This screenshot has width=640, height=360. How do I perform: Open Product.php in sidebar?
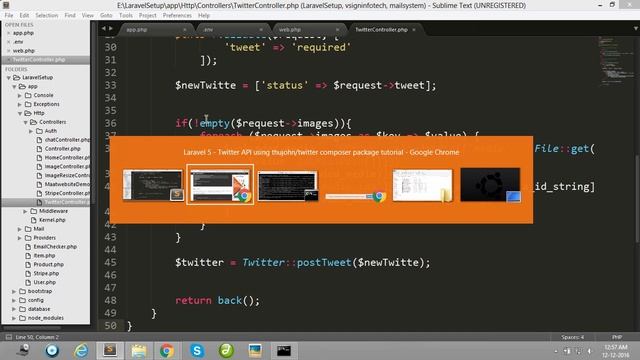tap(49, 265)
